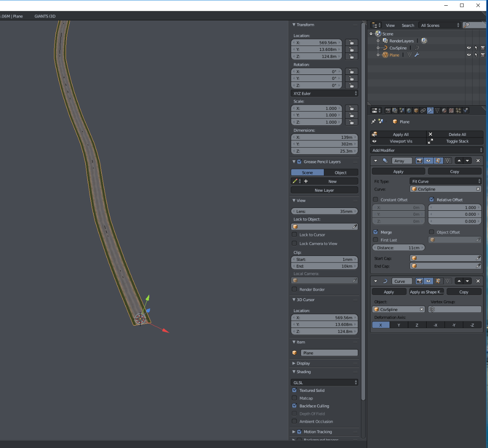Switch Grease Pencil to Object tab

pos(340,173)
